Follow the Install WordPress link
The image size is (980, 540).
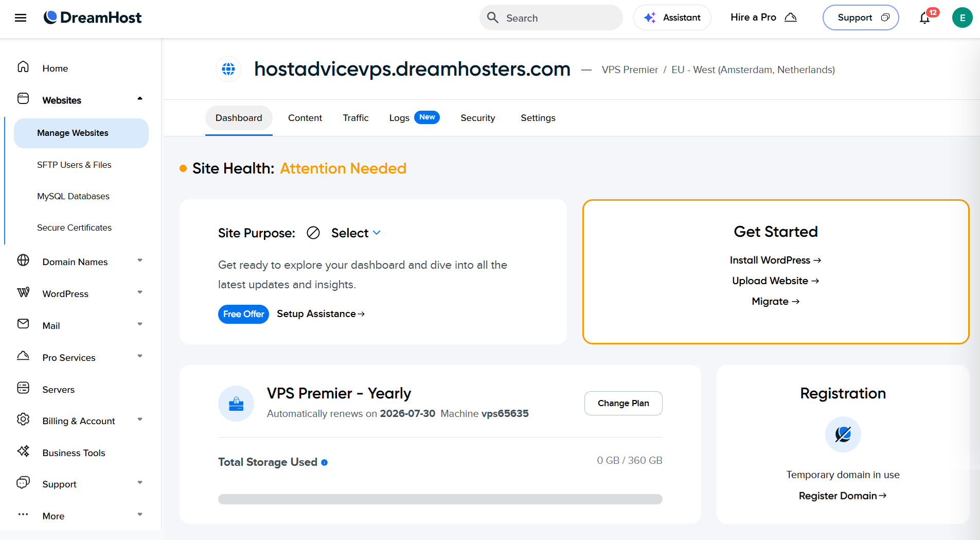click(x=775, y=260)
